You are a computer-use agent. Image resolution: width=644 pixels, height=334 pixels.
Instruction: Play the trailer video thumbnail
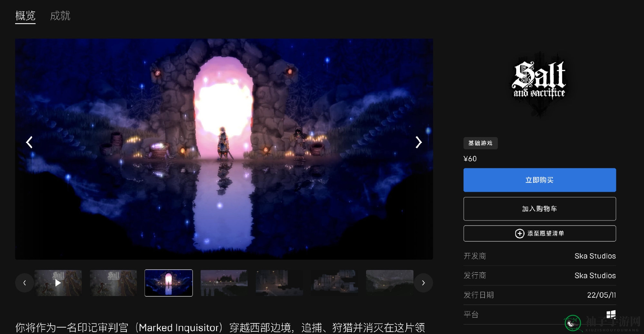tap(58, 283)
